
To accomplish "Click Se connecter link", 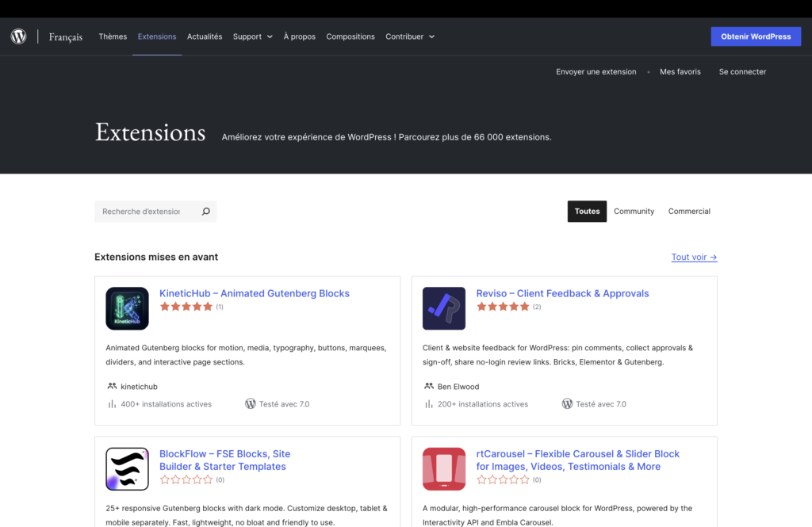I will [742, 72].
